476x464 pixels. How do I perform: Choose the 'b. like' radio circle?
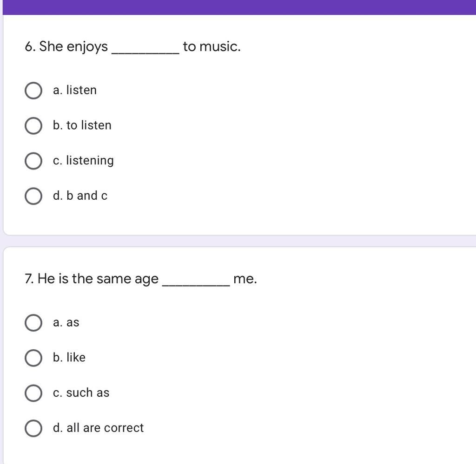pyautogui.click(x=33, y=358)
